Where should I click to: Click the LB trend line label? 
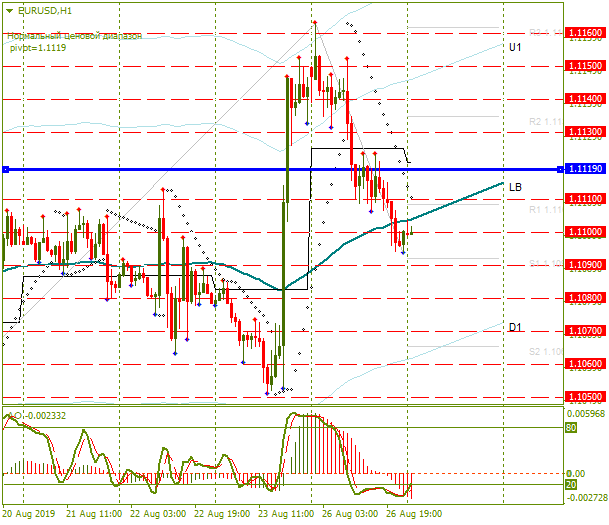(515, 188)
